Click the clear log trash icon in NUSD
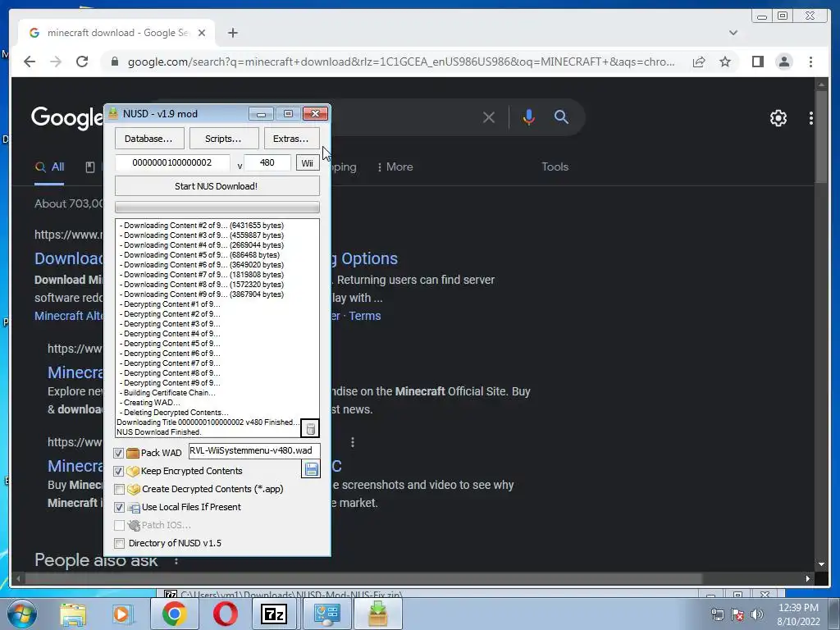Image resolution: width=840 pixels, height=630 pixels. click(310, 428)
